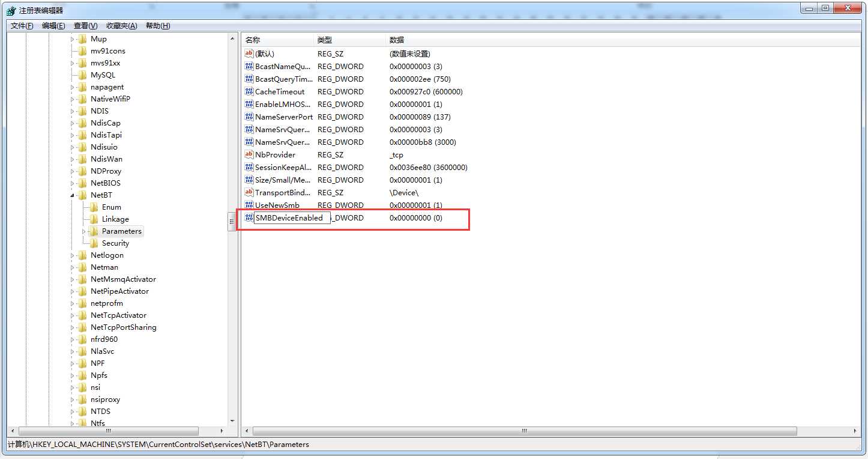Viewport: 868px width, 459px height.
Task: Open the 编辑(E) menu
Action: (53, 25)
